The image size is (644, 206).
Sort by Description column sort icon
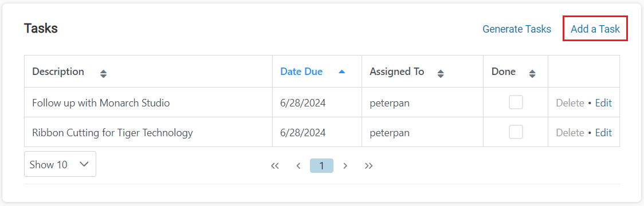104,74
